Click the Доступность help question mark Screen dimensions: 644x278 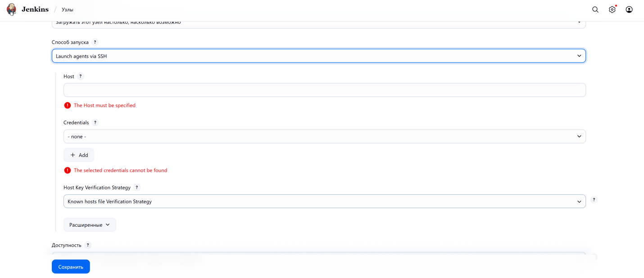click(x=88, y=245)
